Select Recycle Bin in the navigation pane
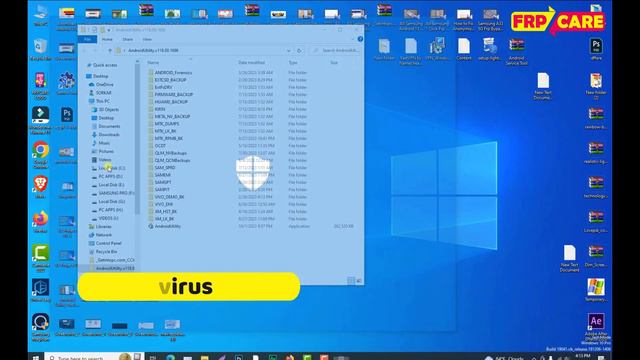Image resolution: width=640 pixels, height=360 pixels. click(x=106, y=252)
